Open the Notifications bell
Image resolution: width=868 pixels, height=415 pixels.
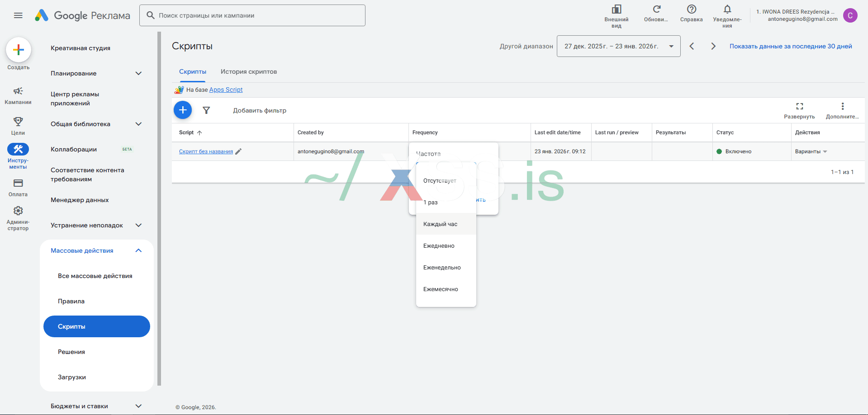727,9
